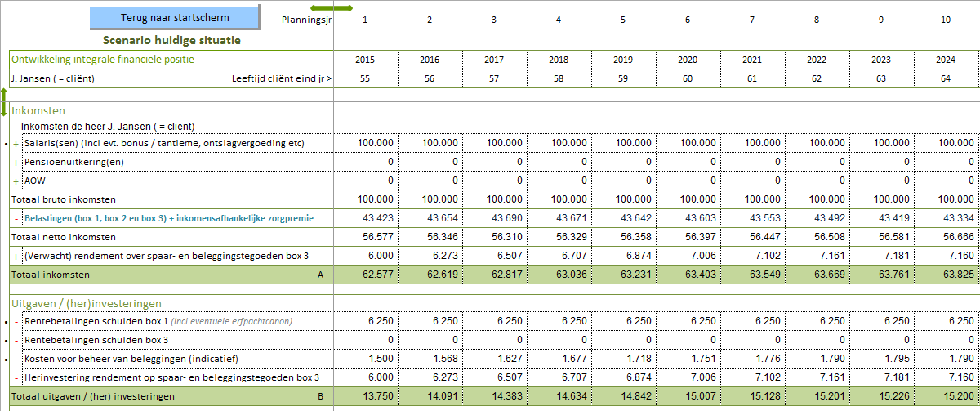This screenshot has height=411, width=980.
Task: Select the Rentebetalingen box 1 cell for 2017
Action: [x=494, y=321]
